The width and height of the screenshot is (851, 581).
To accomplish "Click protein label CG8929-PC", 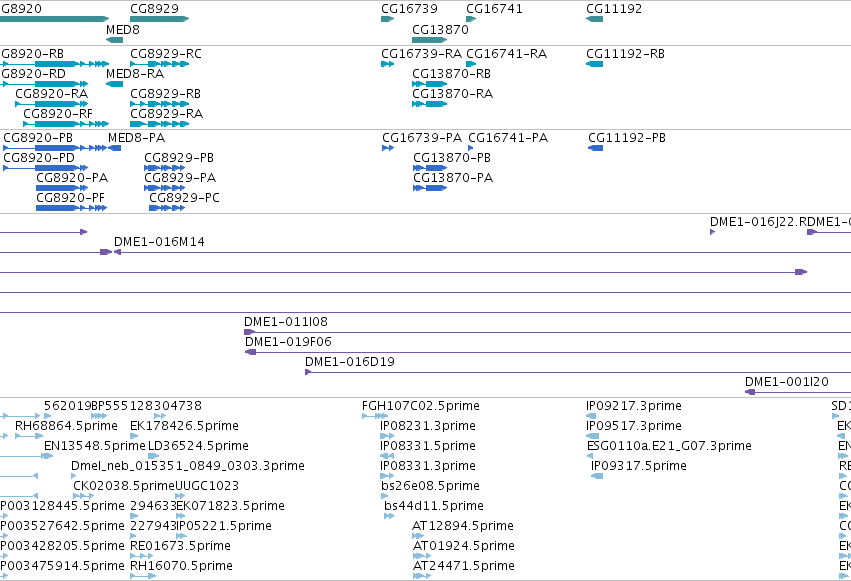I will 185,198.
